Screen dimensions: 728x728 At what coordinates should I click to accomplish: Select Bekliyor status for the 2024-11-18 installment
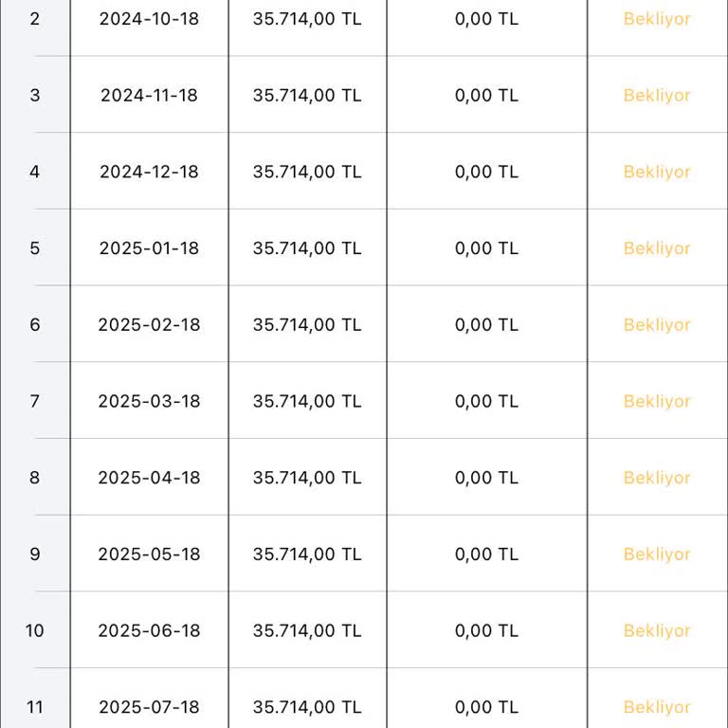(657, 96)
